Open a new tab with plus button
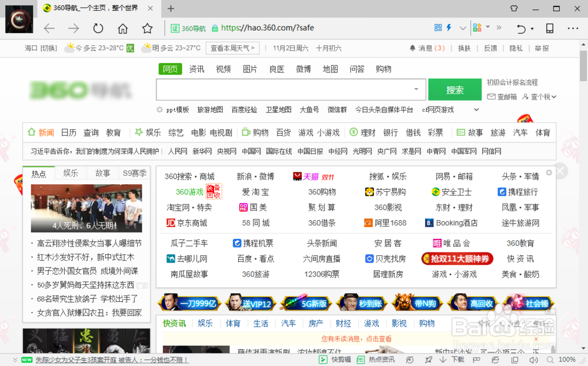The image size is (588, 366). (171, 8)
